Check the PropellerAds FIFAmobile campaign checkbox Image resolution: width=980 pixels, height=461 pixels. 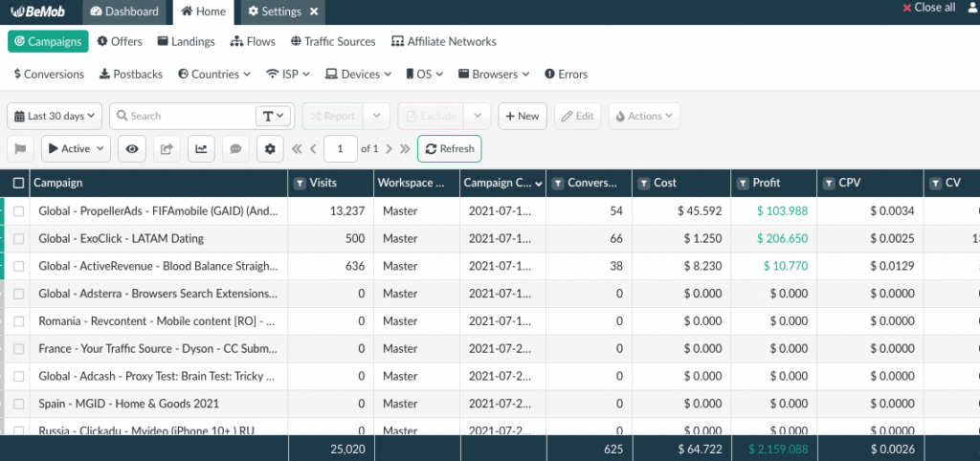(19, 211)
